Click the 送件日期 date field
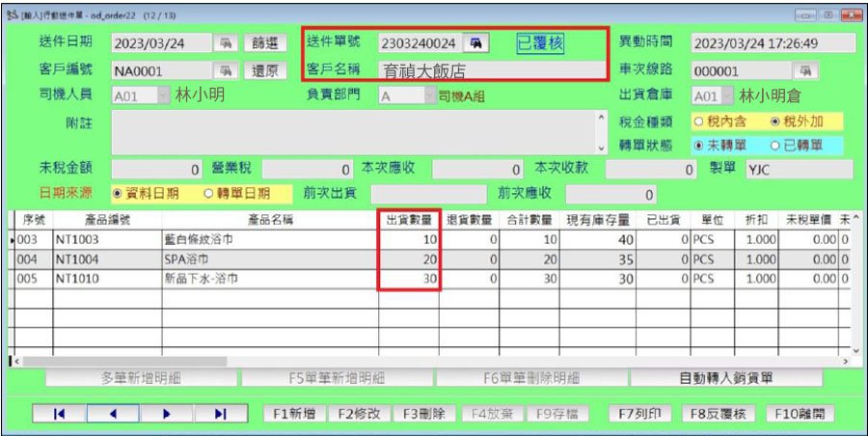868x436 pixels. click(x=162, y=43)
